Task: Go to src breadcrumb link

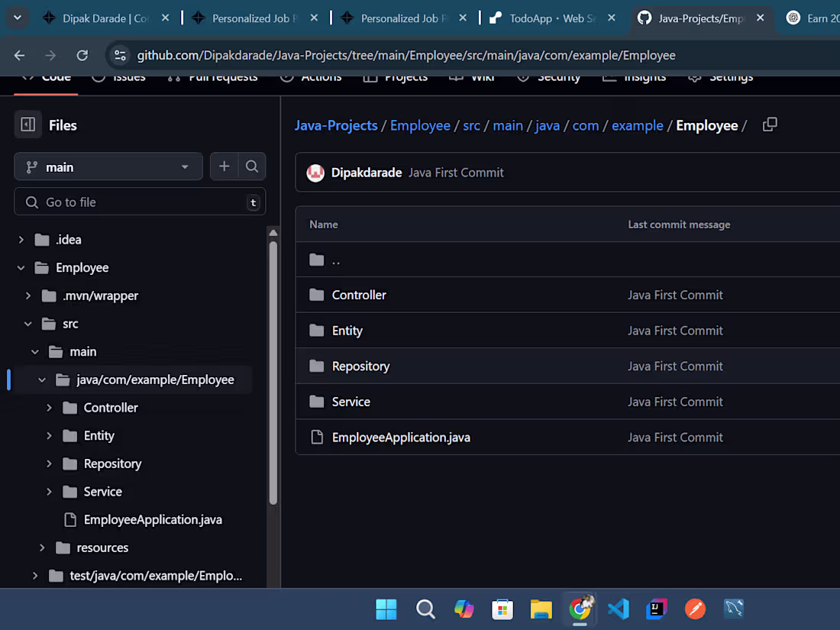Action: click(x=471, y=125)
